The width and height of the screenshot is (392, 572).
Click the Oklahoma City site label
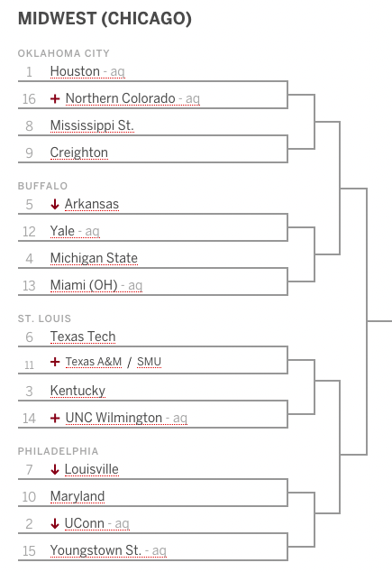click(64, 53)
